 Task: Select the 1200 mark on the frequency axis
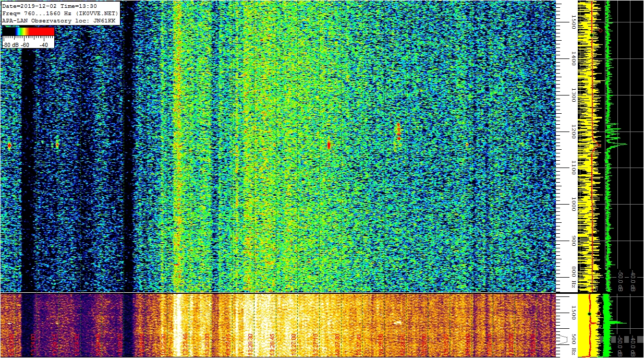(x=574, y=131)
